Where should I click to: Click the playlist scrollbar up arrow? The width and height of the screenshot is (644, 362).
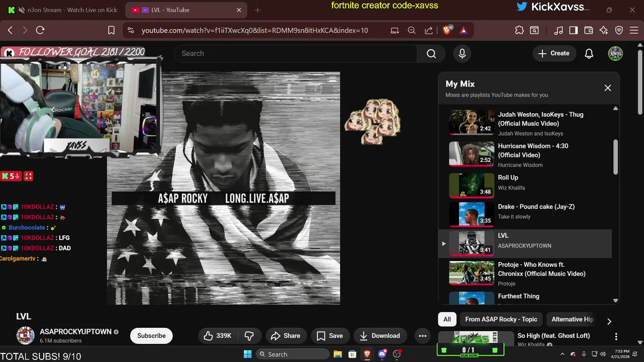(615, 109)
